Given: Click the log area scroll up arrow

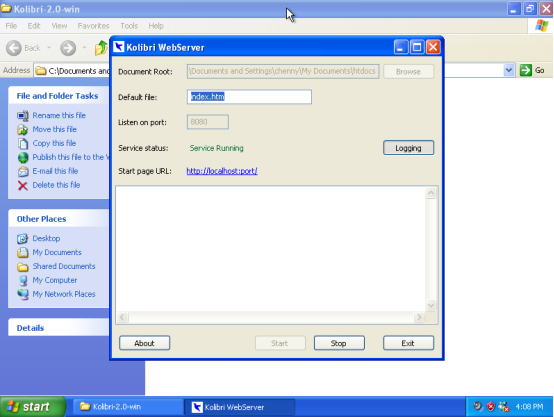Looking at the screenshot, I should coord(431,193).
